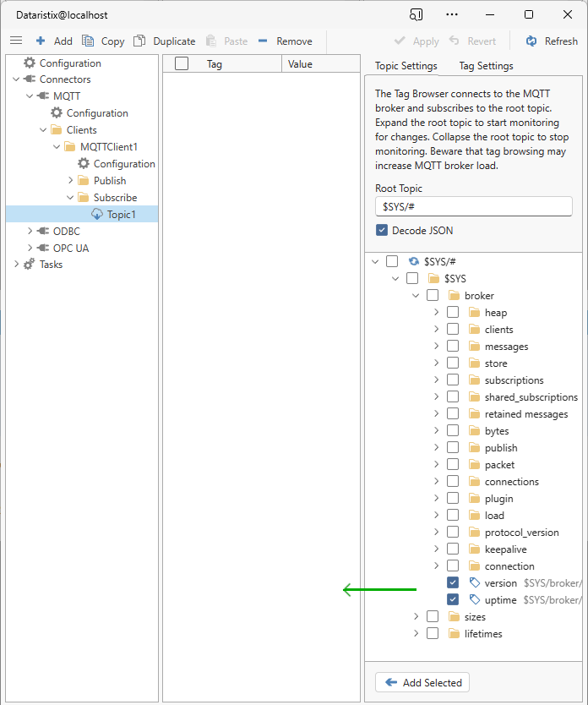The width and height of the screenshot is (588, 705).
Task: Expand the Tasks tree node
Action: click(16, 265)
